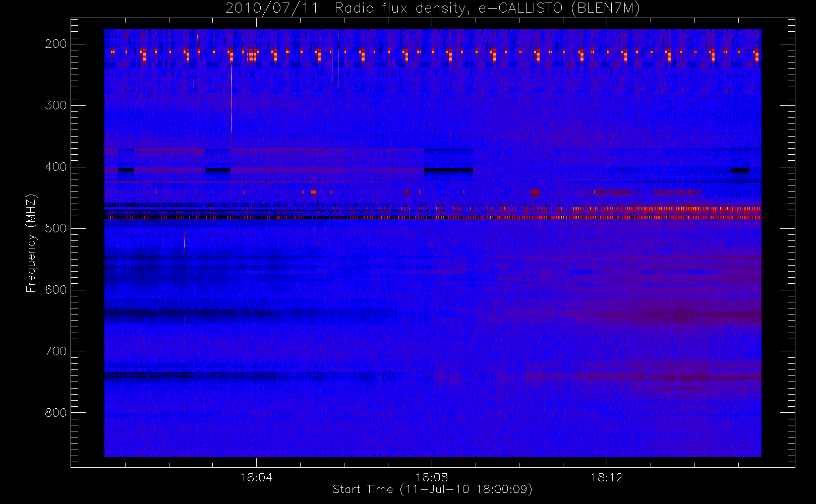Click the '700' frequency tick label

tap(56, 351)
